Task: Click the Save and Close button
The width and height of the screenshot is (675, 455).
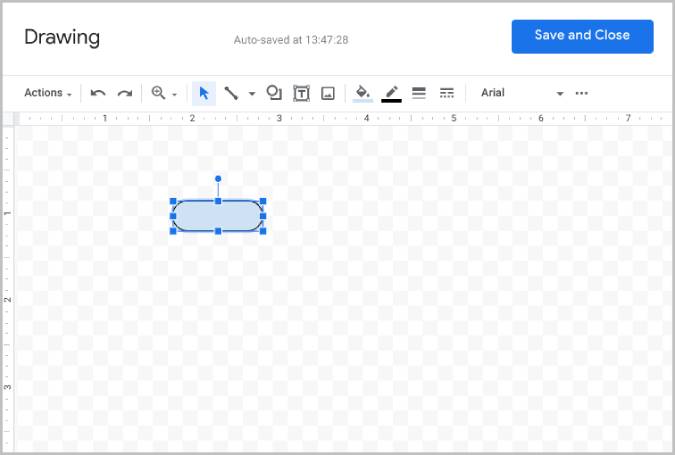Action: coord(582,35)
